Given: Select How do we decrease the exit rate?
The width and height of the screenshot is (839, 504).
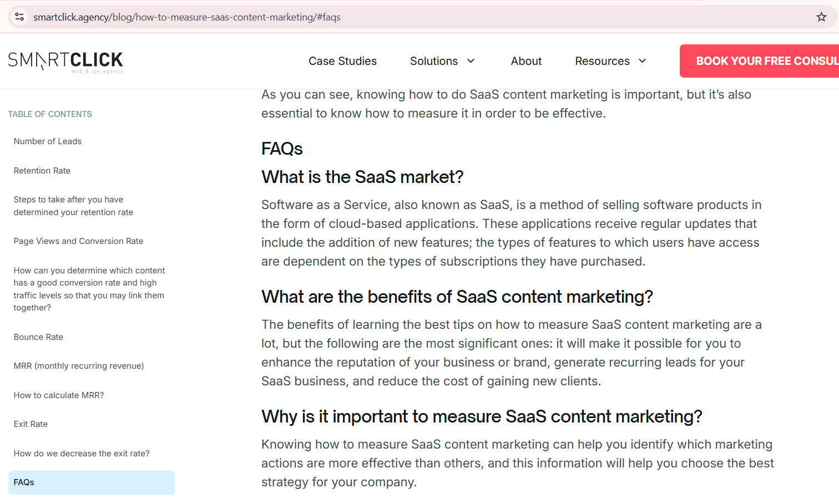Looking at the screenshot, I should [x=81, y=454].
